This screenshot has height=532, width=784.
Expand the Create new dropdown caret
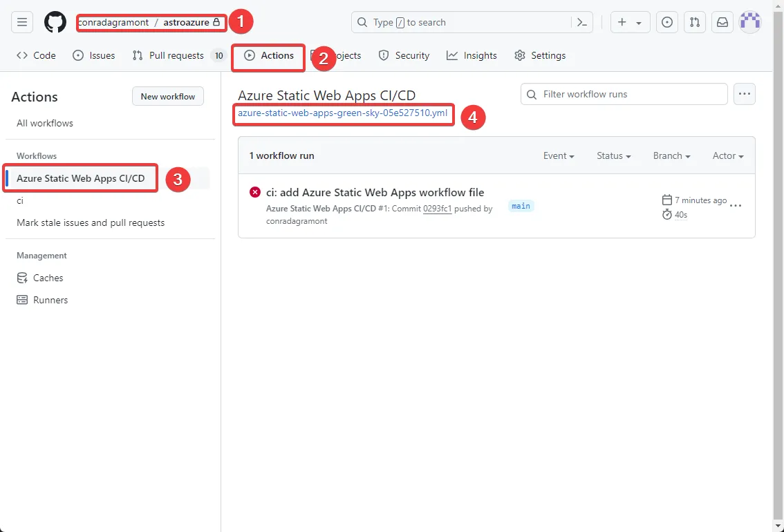coord(639,23)
